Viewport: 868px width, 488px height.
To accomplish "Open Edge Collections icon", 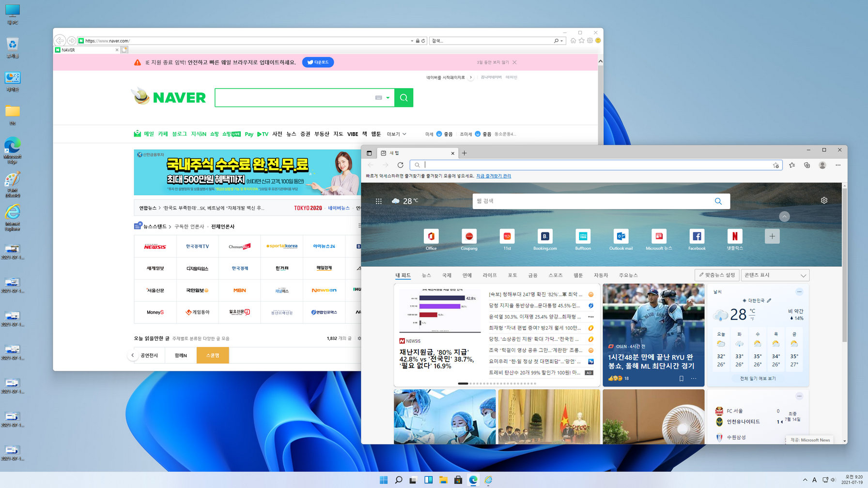I will tap(807, 165).
